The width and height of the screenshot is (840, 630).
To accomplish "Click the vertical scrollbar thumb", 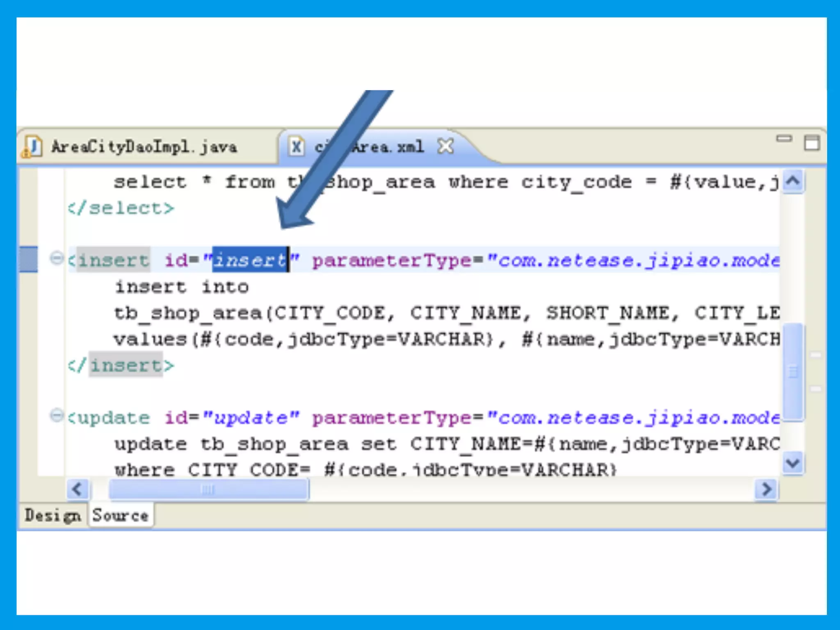I will pos(793,372).
